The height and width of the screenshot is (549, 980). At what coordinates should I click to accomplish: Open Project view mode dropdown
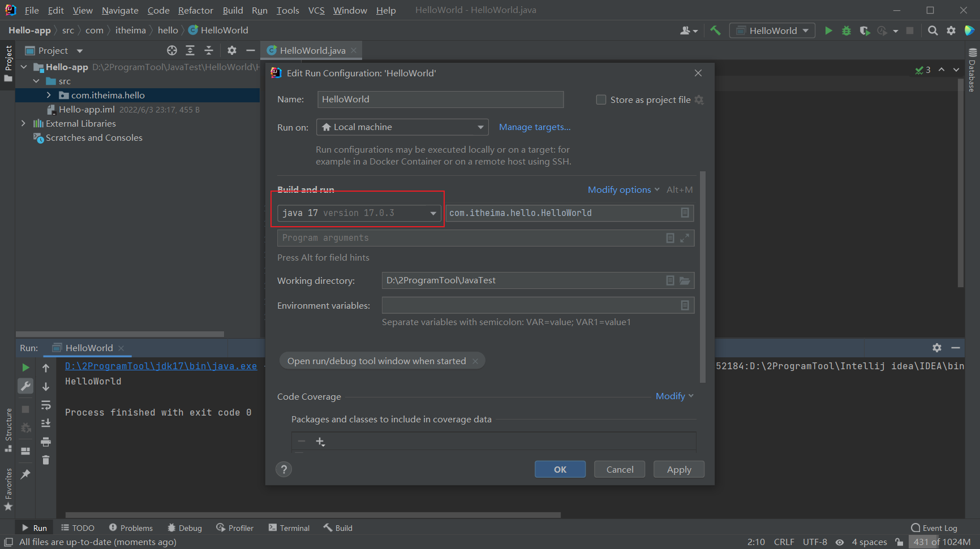pos(80,51)
